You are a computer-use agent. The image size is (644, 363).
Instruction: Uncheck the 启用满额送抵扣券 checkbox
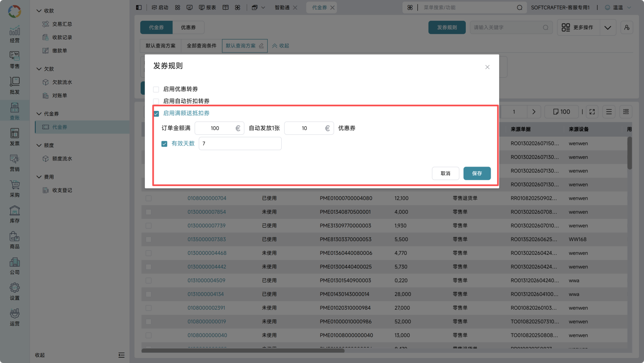pos(156,114)
